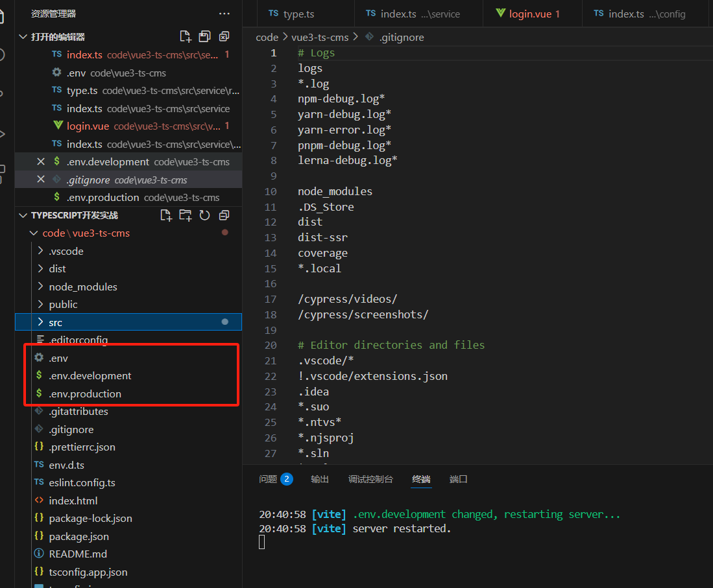Image resolution: width=713 pixels, height=588 pixels.
Task: Click the '# Editor directories and files' comment
Action: (x=391, y=345)
